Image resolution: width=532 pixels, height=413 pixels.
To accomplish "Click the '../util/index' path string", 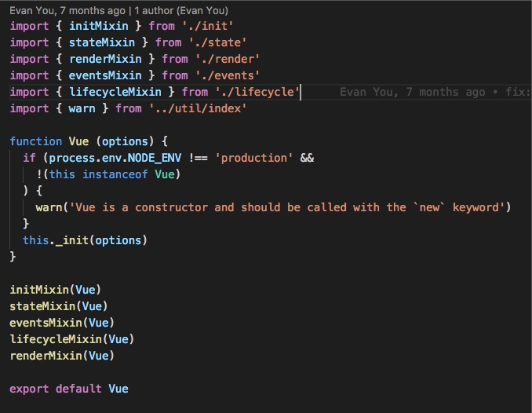I will click(198, 108).
